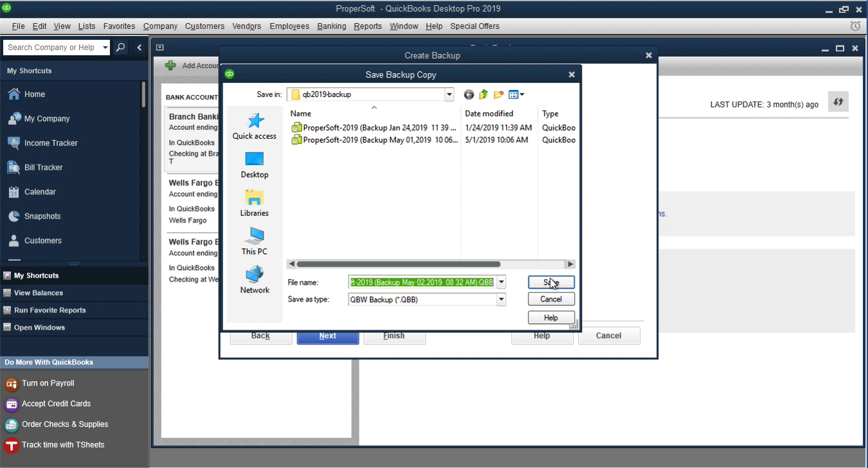Choose This PC in the places bar
The width and height of the screenshot is (868, 468).
[x=255, y=242]
